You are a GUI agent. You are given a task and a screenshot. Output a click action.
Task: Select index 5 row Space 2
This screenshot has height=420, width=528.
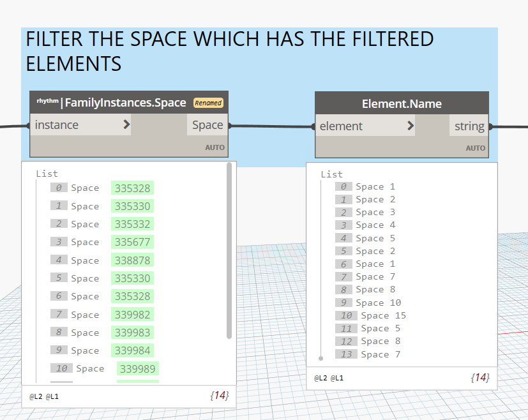point(365,251)
